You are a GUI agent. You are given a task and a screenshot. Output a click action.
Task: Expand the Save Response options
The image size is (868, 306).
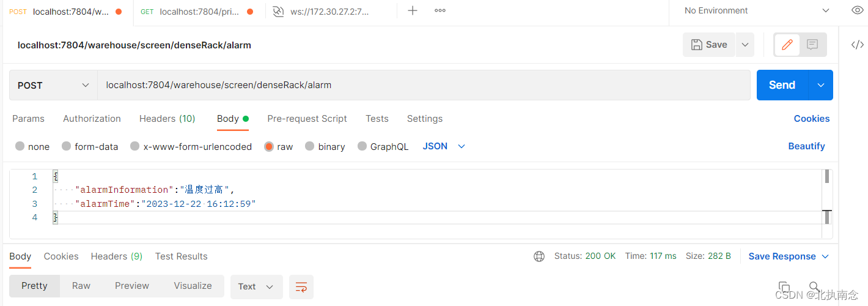click(x=825, y=256)
